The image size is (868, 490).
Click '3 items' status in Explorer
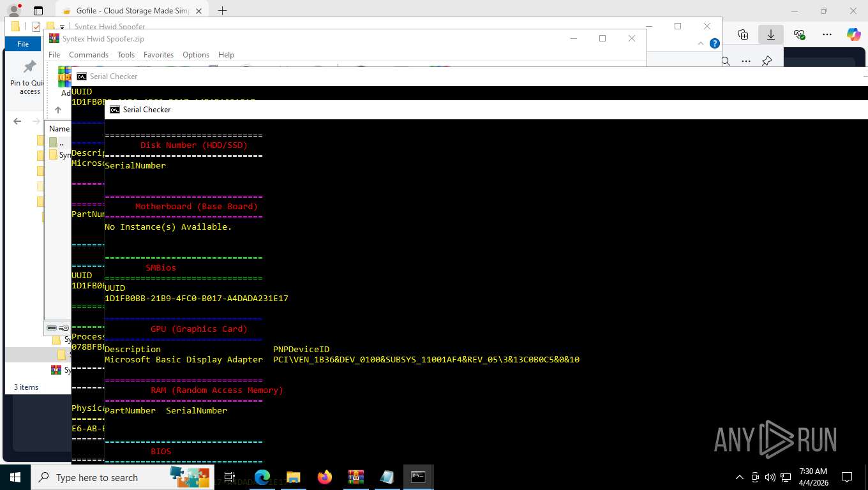tap(26, 387)
